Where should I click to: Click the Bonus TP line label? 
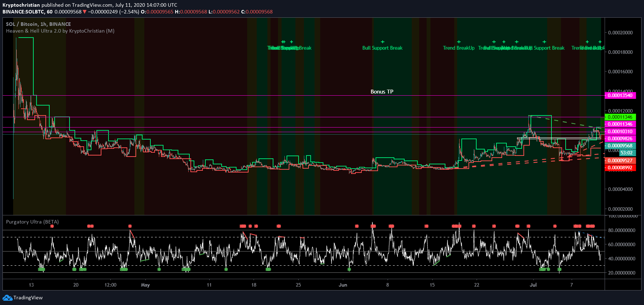[382, 91]
